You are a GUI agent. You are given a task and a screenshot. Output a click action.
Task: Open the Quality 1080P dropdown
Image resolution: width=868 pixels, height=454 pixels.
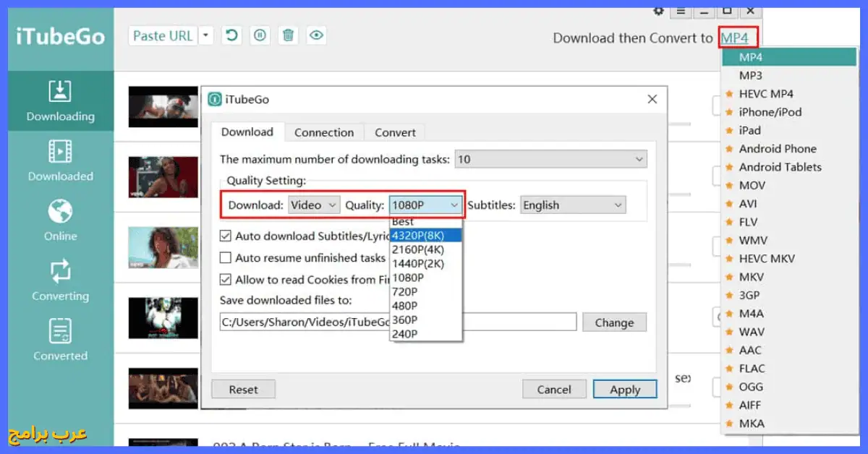tap(426, 205)
